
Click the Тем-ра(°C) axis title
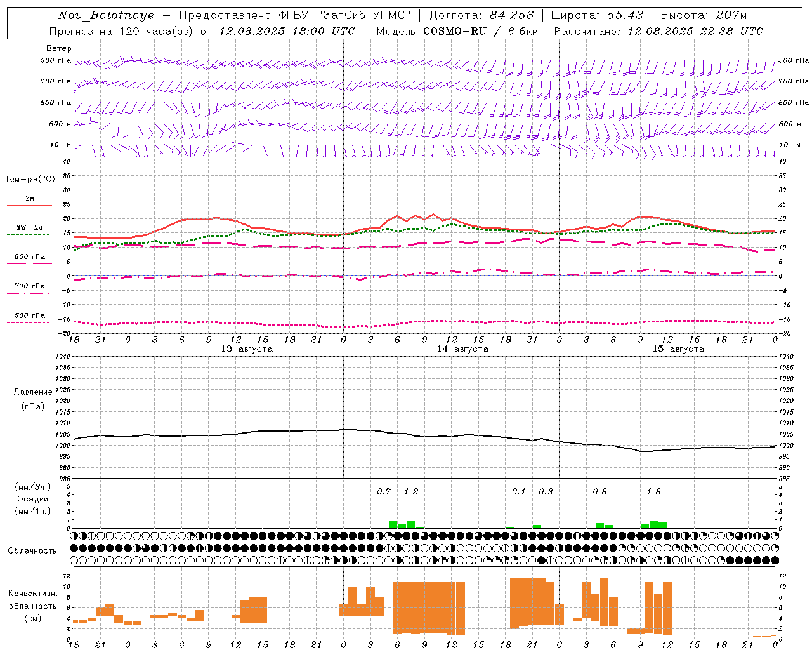click(x=30, y=180)
